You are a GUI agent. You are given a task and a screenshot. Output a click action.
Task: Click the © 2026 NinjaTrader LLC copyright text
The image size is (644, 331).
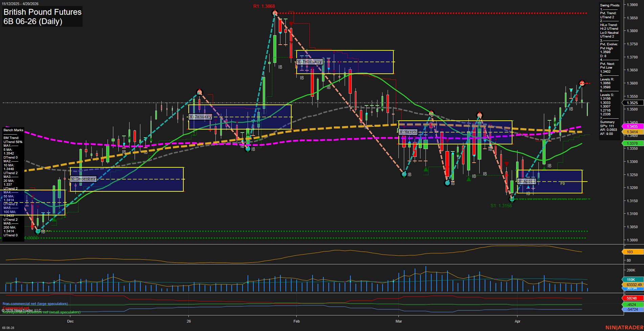pos(21,310)
